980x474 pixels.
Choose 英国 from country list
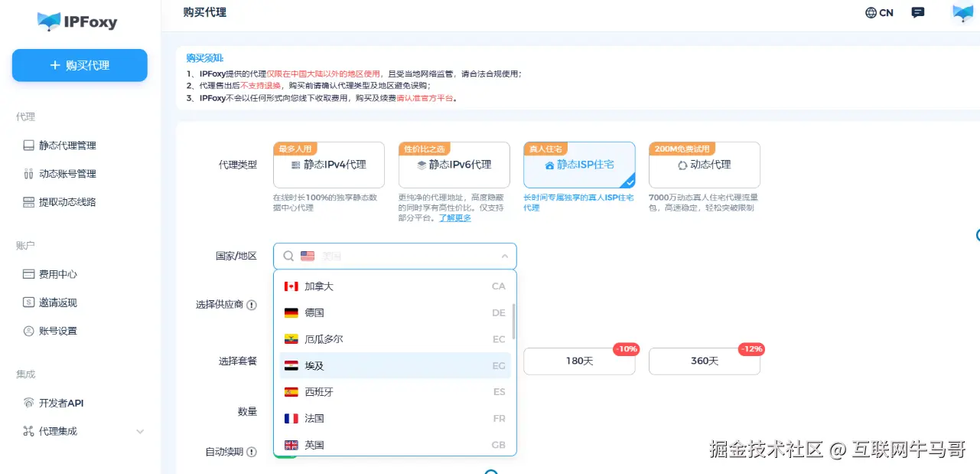(395, 445)
